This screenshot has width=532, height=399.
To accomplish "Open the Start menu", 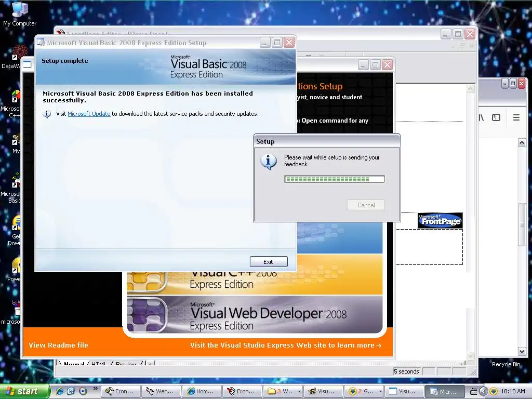I will [24, 391].
